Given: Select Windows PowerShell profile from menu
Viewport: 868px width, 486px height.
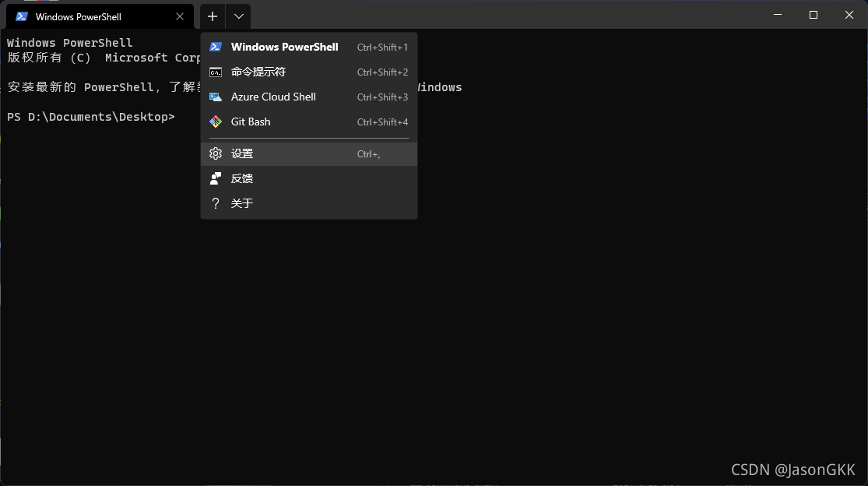Looking at the screenshot, I should [x=309, y=47].
